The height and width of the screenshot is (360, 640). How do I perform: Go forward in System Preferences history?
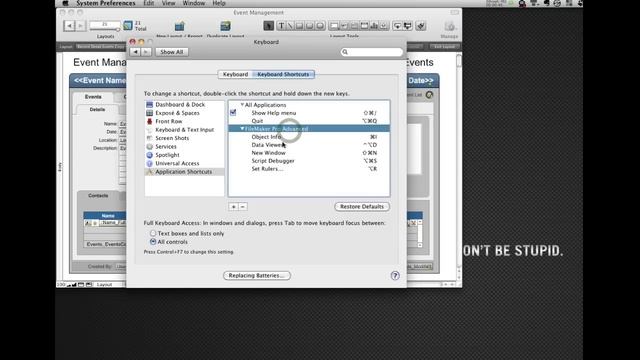pyautogui.click(x=146, y=52)
